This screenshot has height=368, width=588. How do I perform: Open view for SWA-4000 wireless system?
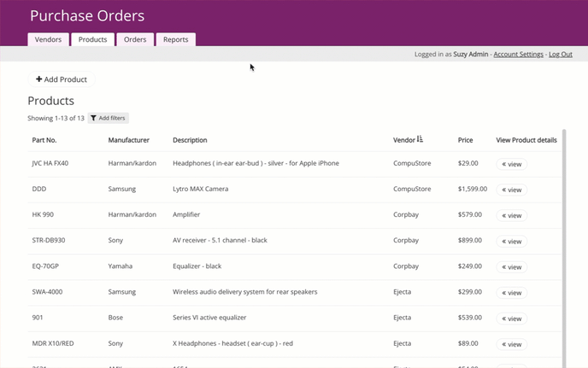(x=511, y=293)
